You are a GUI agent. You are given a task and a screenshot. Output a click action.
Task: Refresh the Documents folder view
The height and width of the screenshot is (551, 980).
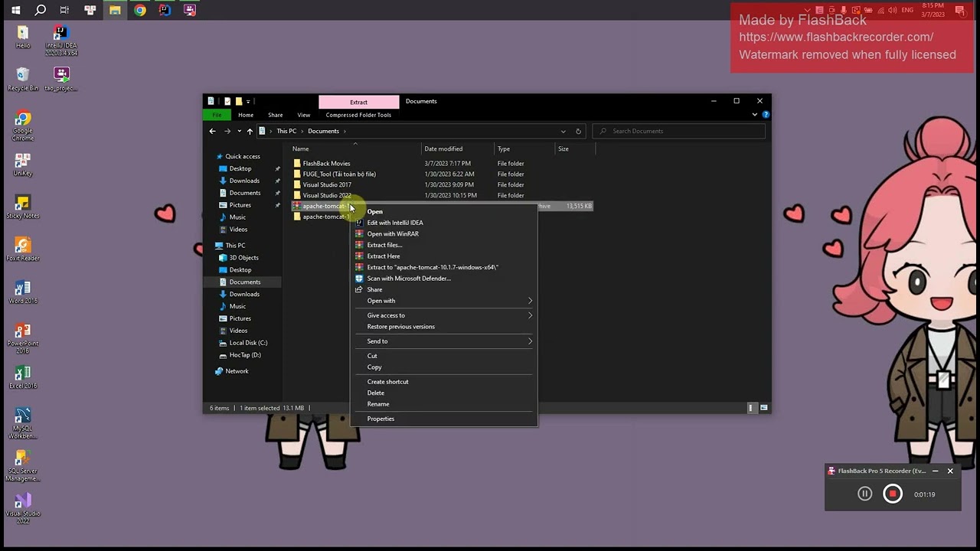click(578, 131)
